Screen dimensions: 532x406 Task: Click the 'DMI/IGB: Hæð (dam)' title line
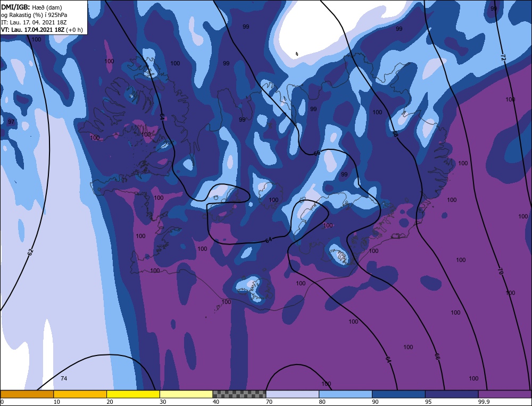coord(31,7)
